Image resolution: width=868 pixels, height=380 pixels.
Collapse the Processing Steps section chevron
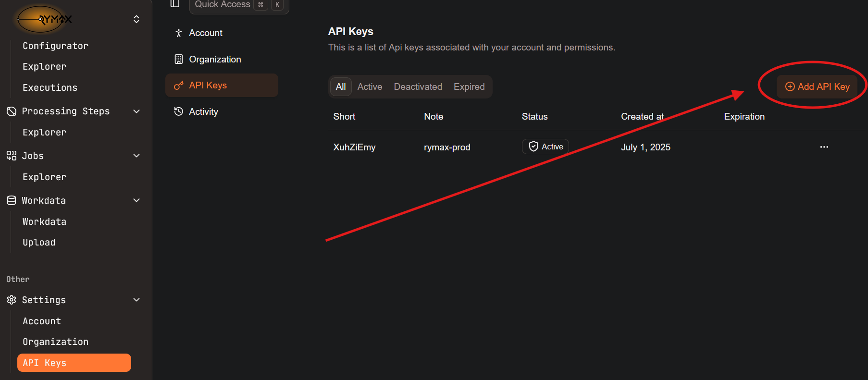(x=136, y=111)
